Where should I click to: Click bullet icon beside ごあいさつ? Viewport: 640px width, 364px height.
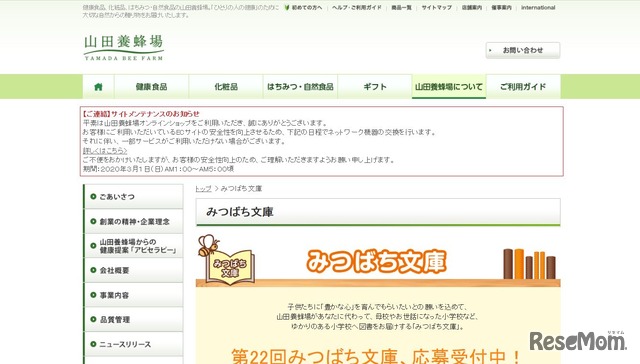click(x=93, y=197)
